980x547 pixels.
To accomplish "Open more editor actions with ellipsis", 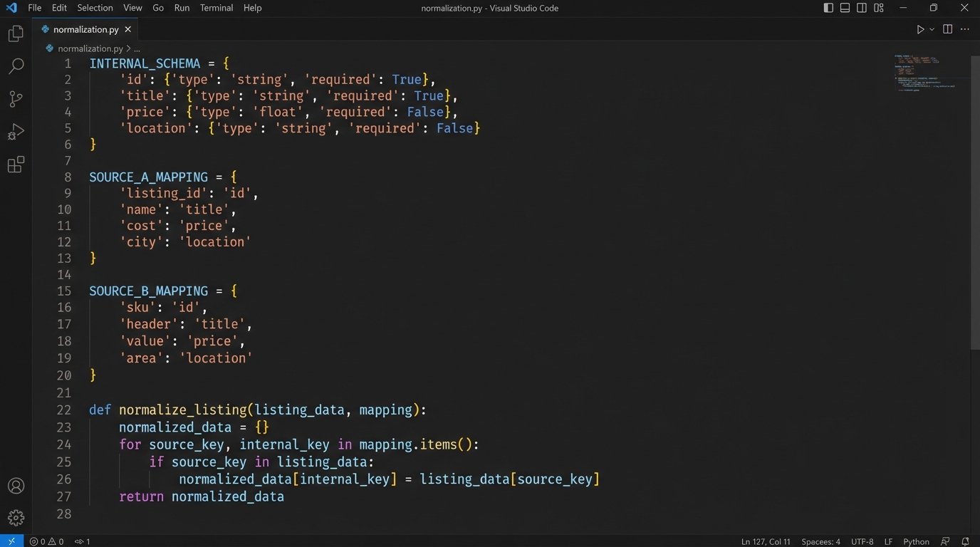I will pyautogui.click(x=965, y=28).
